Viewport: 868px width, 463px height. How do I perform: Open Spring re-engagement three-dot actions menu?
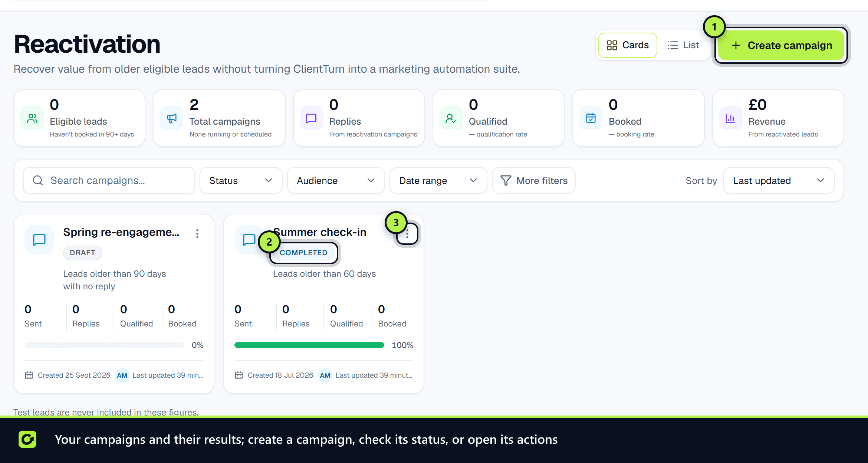(x=197, y=233)
